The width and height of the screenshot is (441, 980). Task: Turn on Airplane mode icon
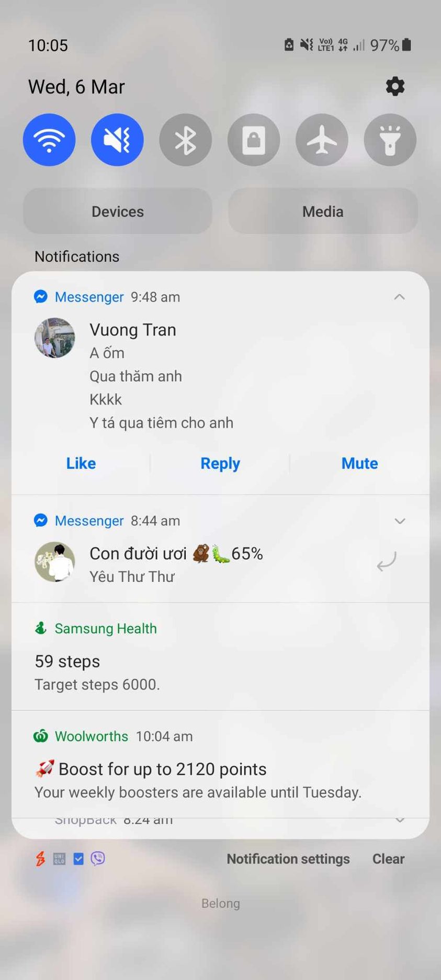pyautogui.click(x=322, y=140)
